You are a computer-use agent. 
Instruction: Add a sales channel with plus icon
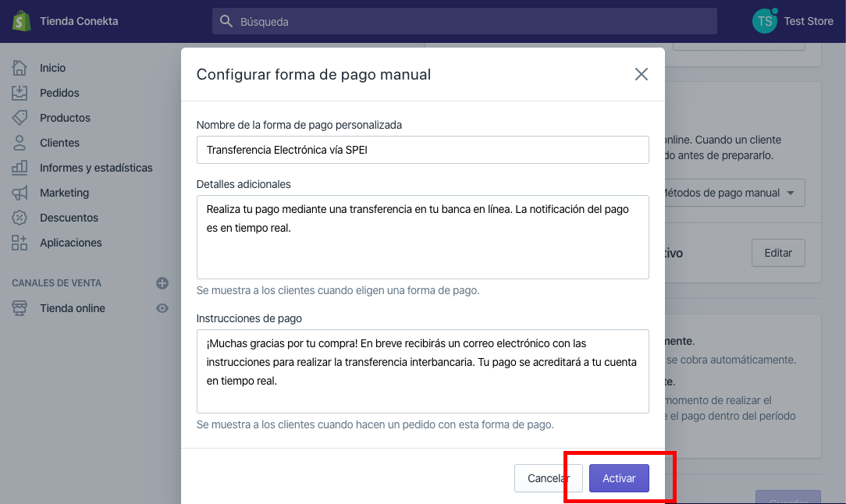tap(162, 283)
